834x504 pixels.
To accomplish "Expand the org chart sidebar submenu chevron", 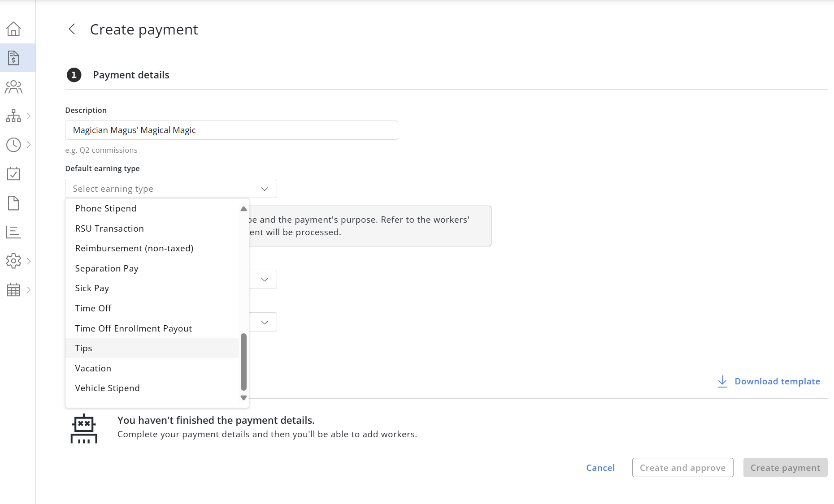I will [x=29, y=116].
